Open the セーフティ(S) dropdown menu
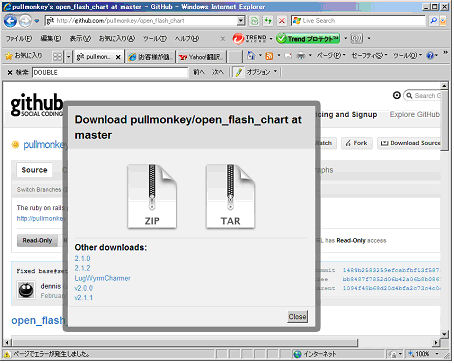 (369, 56)
